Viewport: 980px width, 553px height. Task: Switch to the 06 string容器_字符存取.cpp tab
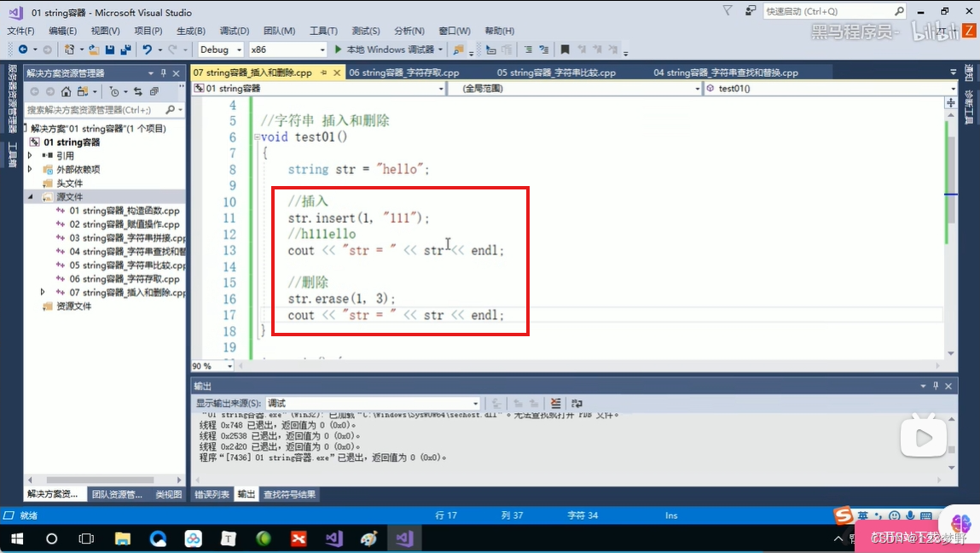(403, 73)
